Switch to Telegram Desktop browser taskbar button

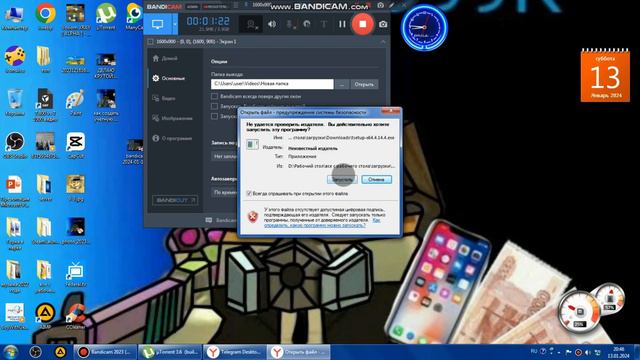234,352
